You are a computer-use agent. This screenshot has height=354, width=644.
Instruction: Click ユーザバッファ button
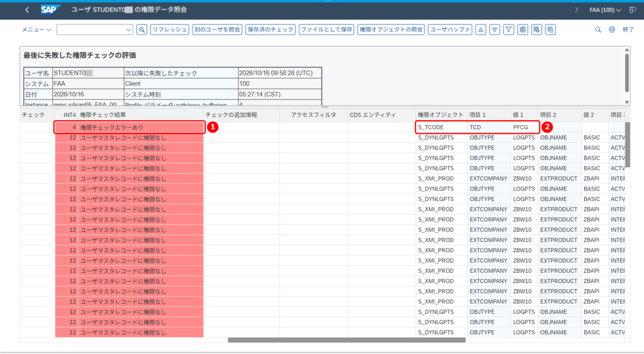450,30
